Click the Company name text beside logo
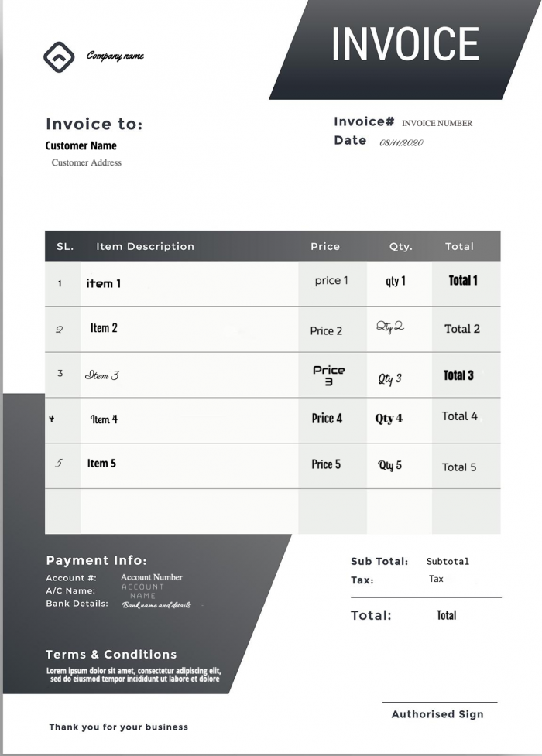Image resolution: width=542 pixels, height=756 pixels. [x=115, y=56]
